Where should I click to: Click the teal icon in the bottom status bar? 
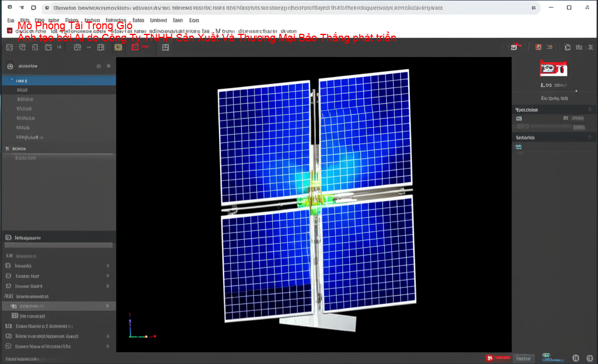[x=546, y=356]
